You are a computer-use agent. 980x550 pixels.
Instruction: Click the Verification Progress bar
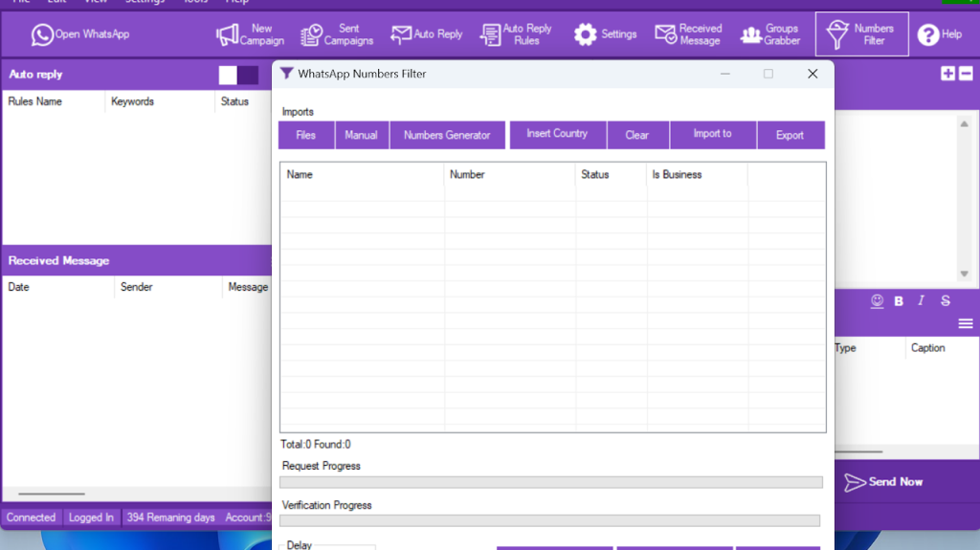(549, 520)
